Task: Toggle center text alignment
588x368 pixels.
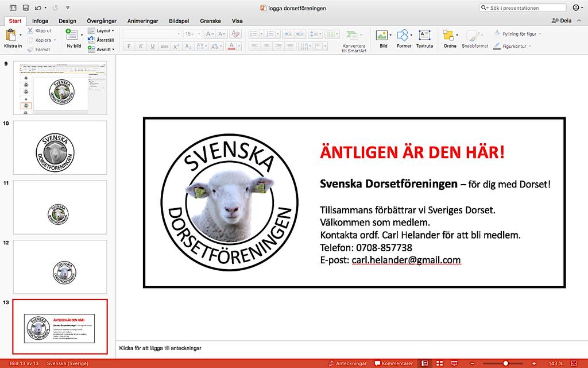Action: (x=266, y=46)
